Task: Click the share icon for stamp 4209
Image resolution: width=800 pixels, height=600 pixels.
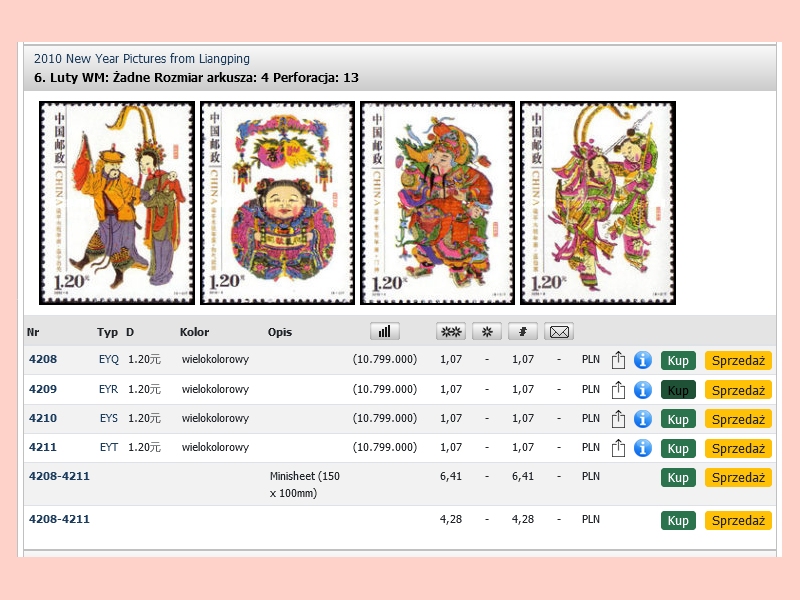Action: [x=618, y=390]
